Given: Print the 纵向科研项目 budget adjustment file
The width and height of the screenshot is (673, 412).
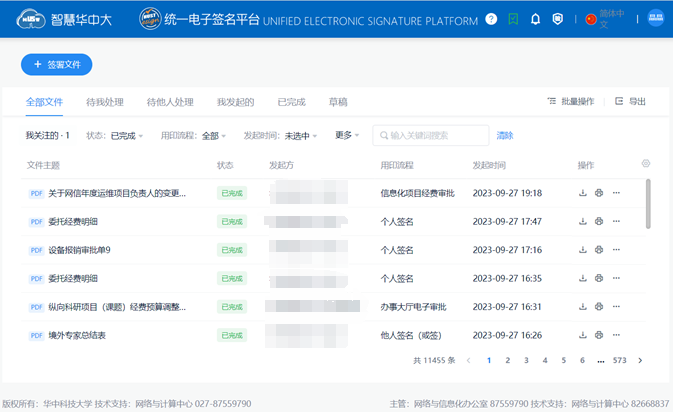Looking at the screenshot, I should point(599,307).
